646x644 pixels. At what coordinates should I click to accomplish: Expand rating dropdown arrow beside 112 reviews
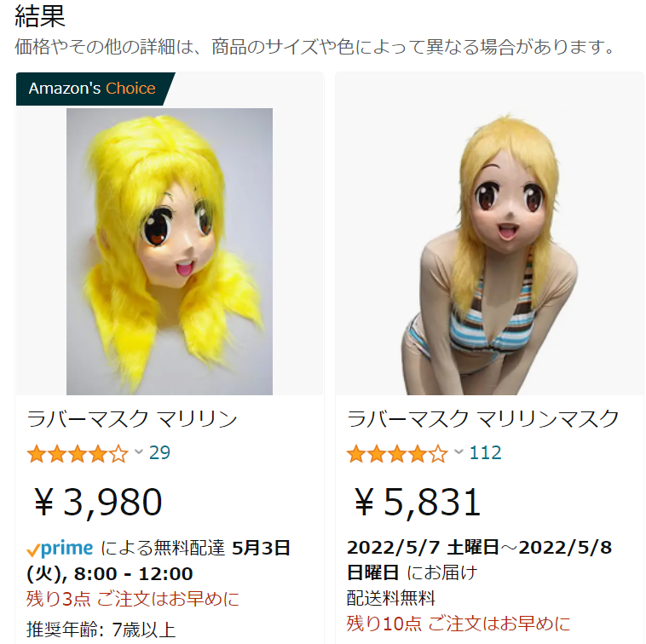459,452
